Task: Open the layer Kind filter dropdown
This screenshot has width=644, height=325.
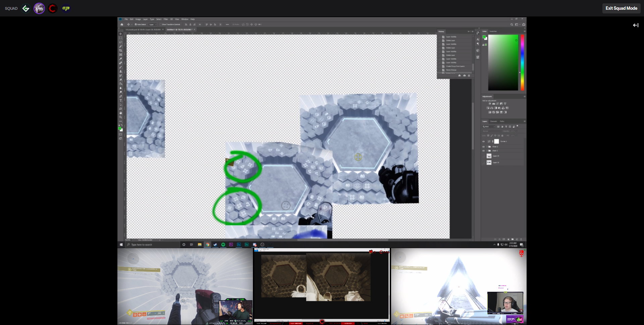Action: 489,127
